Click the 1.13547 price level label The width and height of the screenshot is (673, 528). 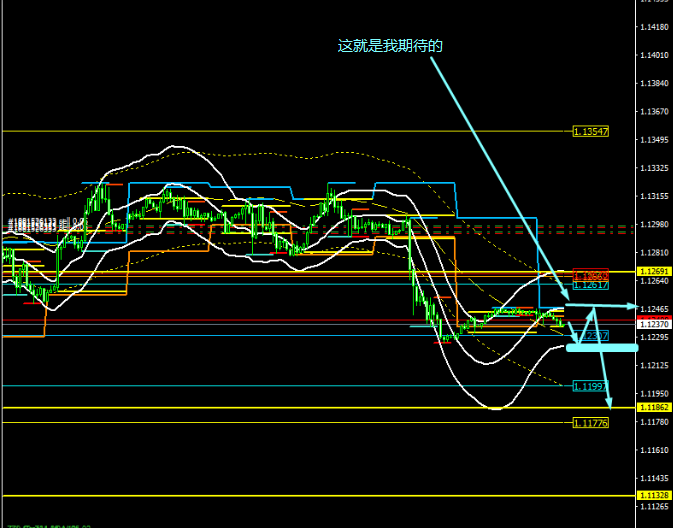point(590,131)
